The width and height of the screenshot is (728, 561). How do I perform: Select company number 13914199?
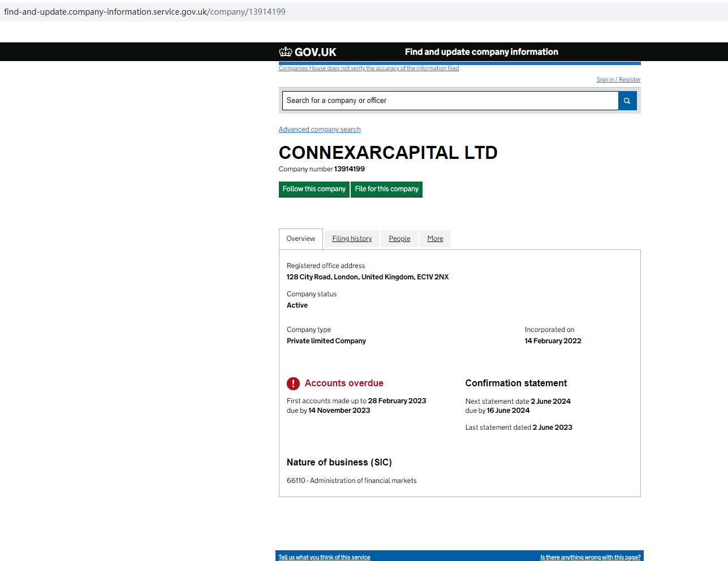(x=350, y=169)
